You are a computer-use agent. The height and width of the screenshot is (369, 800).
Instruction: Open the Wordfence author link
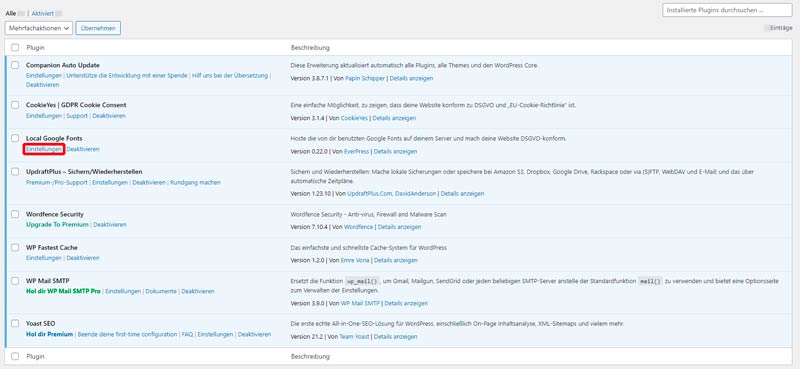click(x=359, y=227)
